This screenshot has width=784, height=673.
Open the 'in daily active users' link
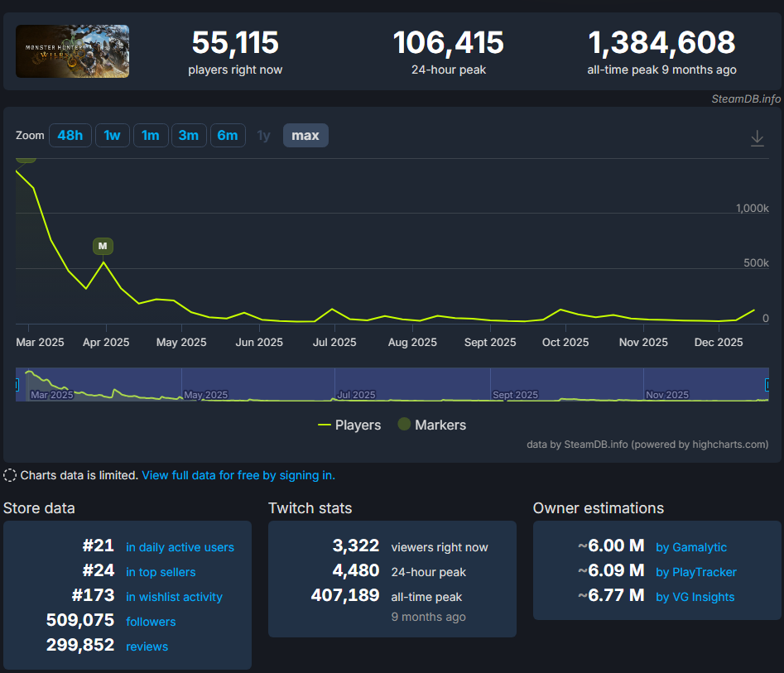point(180,547)
